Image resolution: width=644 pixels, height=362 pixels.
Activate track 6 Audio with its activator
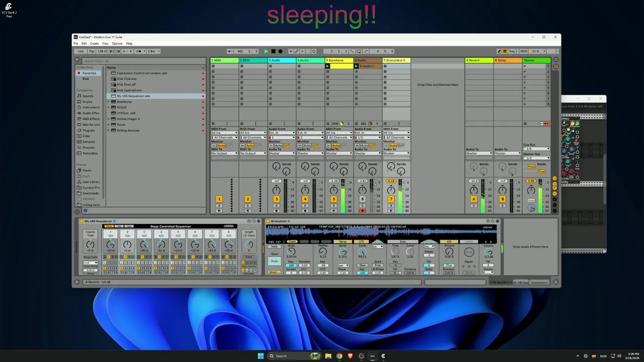(362, 200)
